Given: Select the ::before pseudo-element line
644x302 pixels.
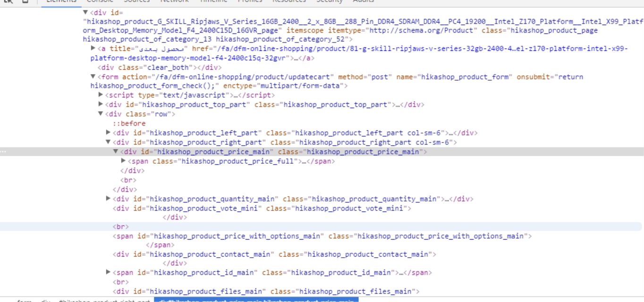Looking at the screenshot, I should pos(128,124).
